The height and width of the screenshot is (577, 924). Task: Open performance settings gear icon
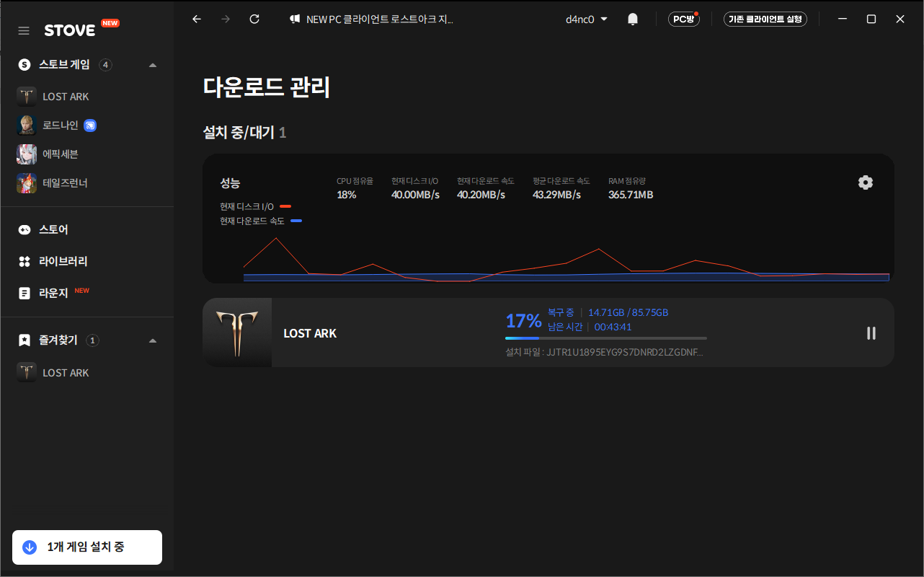point(866,182)
